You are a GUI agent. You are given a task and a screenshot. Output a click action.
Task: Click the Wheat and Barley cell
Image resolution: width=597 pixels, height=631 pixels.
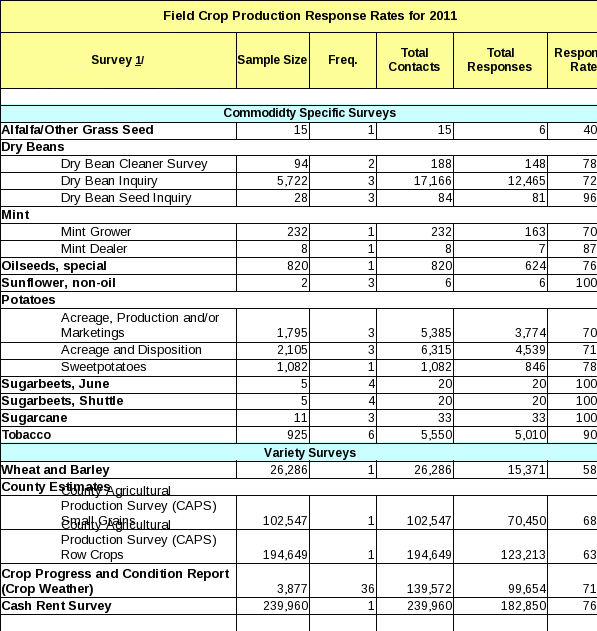pyautogui.click(x=118, y=470)
